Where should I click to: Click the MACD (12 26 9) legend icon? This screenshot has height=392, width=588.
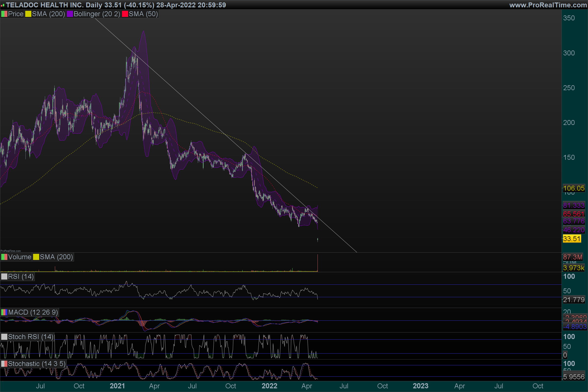[x=4, y=313]
